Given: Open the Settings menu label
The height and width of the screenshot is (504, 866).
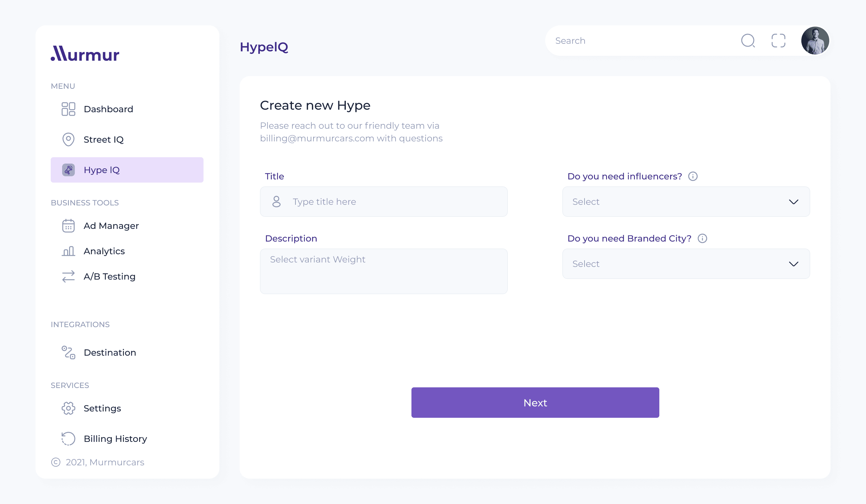Looking at the screenshot, I should click(x=102, y=408).
